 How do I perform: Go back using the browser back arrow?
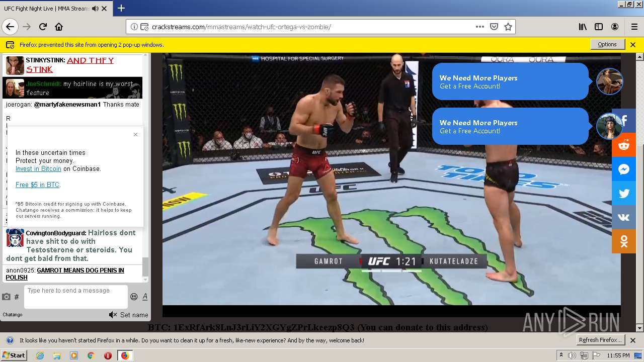point(10,27)
